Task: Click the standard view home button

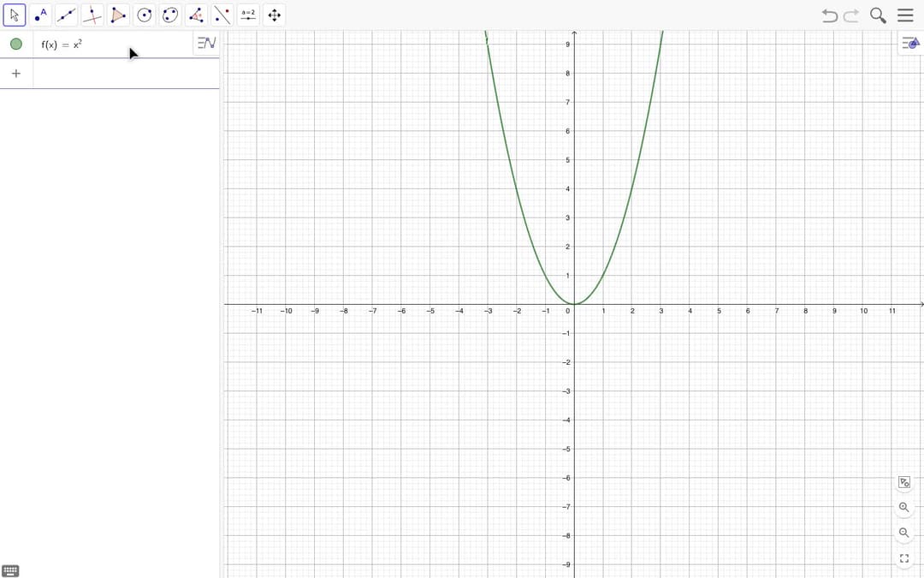Action: tap(904, 482)
